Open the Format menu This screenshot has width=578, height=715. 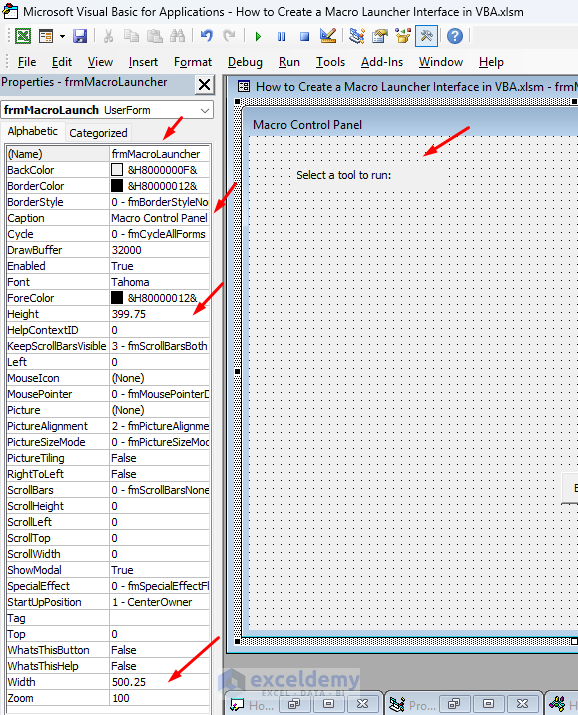[x=193, y=62]
